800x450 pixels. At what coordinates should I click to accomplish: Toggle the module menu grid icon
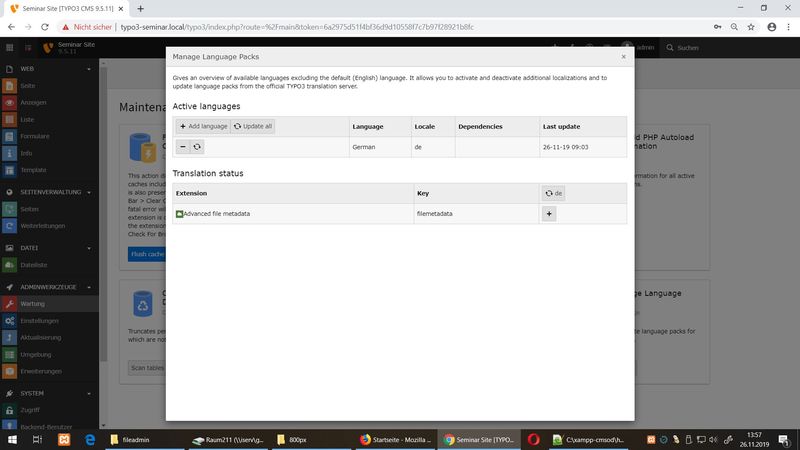(x=10, y=47)
